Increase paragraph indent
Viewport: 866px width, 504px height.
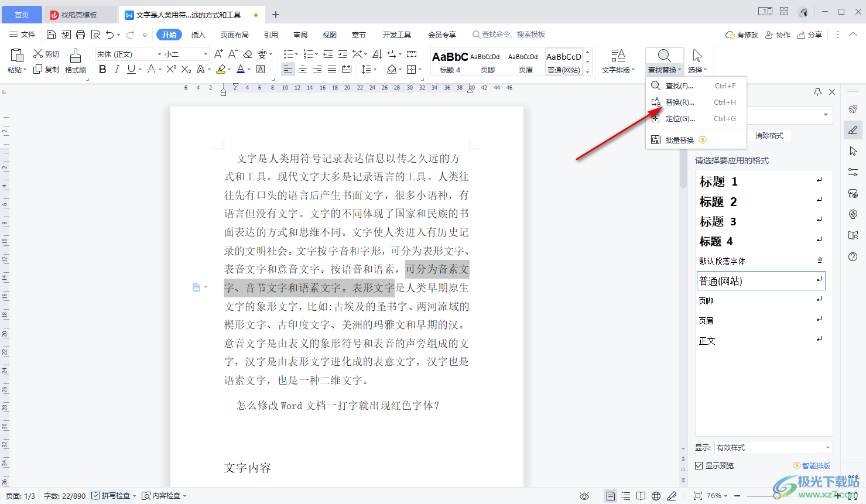[343, 54]
